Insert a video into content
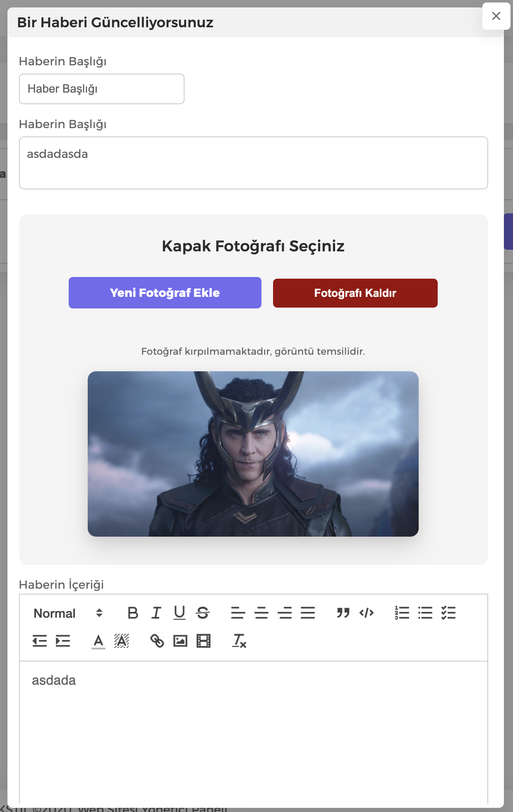The height and width of the screenshot is (812, 513). (204, 641)
